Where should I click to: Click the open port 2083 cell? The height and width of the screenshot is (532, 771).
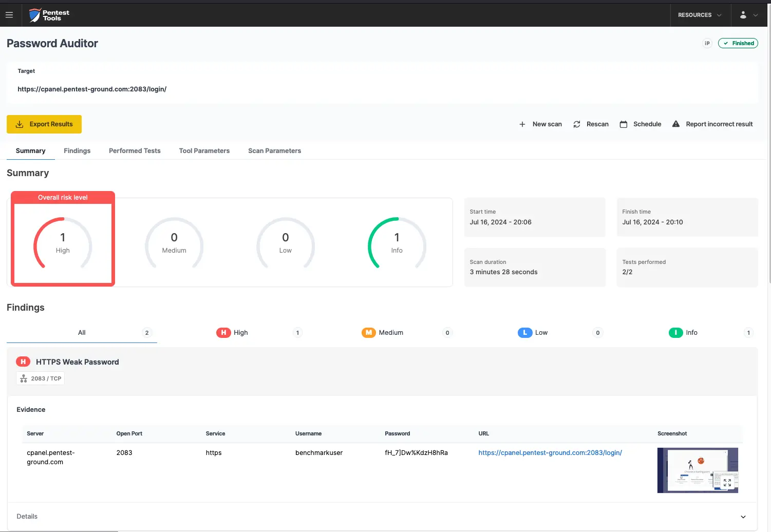click(124, 453)
